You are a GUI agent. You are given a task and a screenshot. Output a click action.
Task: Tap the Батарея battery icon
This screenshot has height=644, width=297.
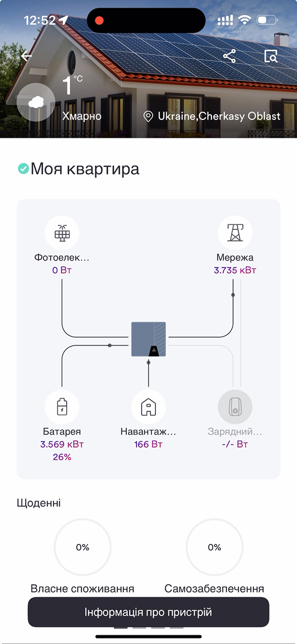(x=62, y=406)
